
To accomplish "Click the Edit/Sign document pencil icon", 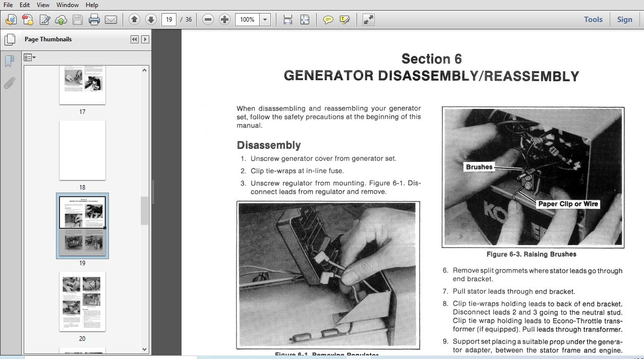I will click(x=45, y=20).
